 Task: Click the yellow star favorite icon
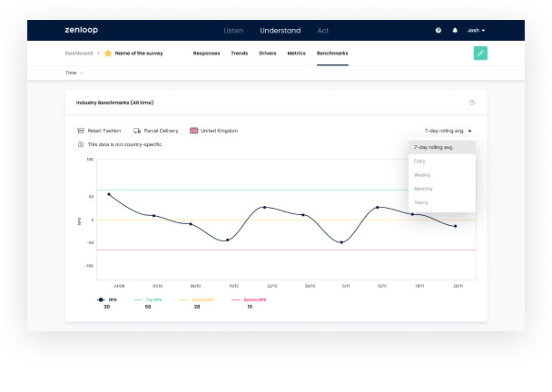(x=108, y=54)
